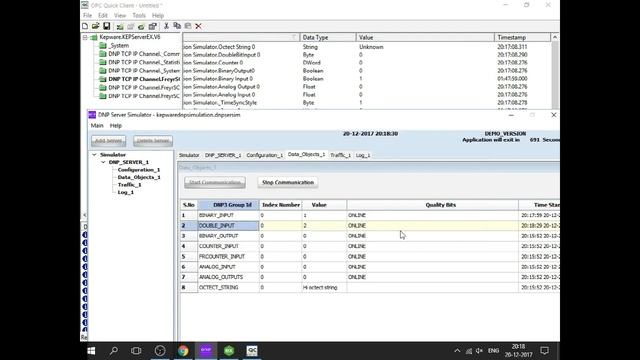
Task: Click the New document icon in OPC Quick Client
Action: (x=85, y=26)
